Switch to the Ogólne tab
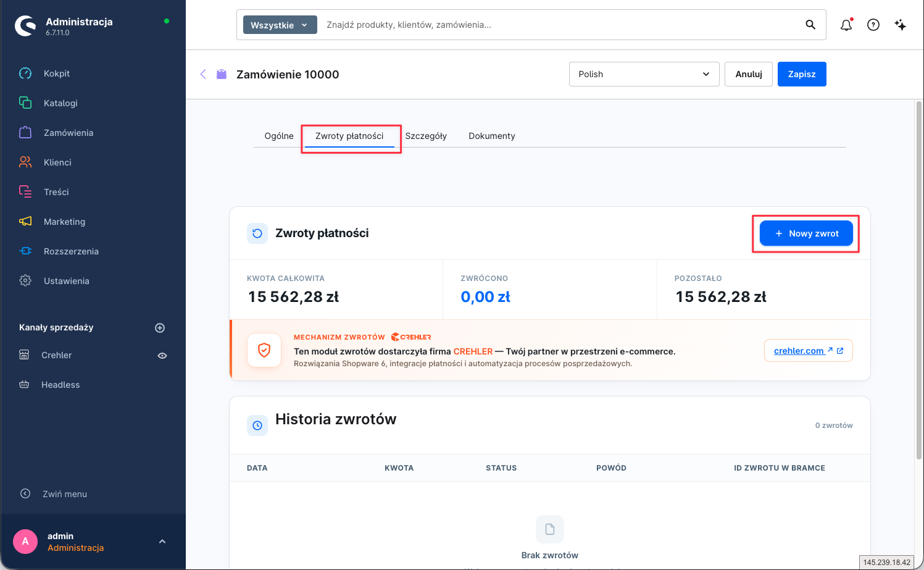Screen dimensions: 924x570 click(x=279, y=136)
